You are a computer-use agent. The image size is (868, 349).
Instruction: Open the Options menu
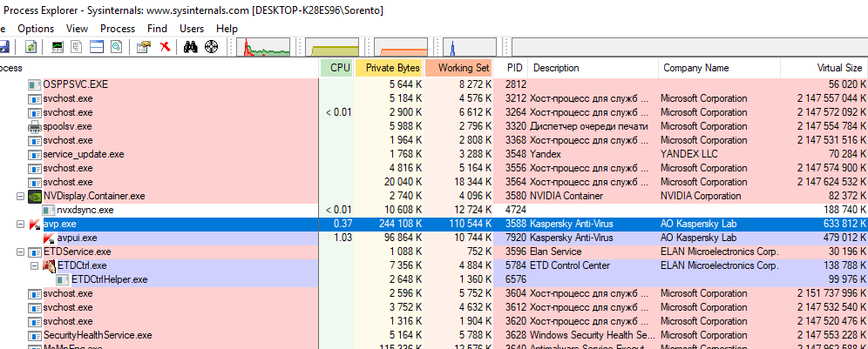pyautogui.click(x=36, y=29)
